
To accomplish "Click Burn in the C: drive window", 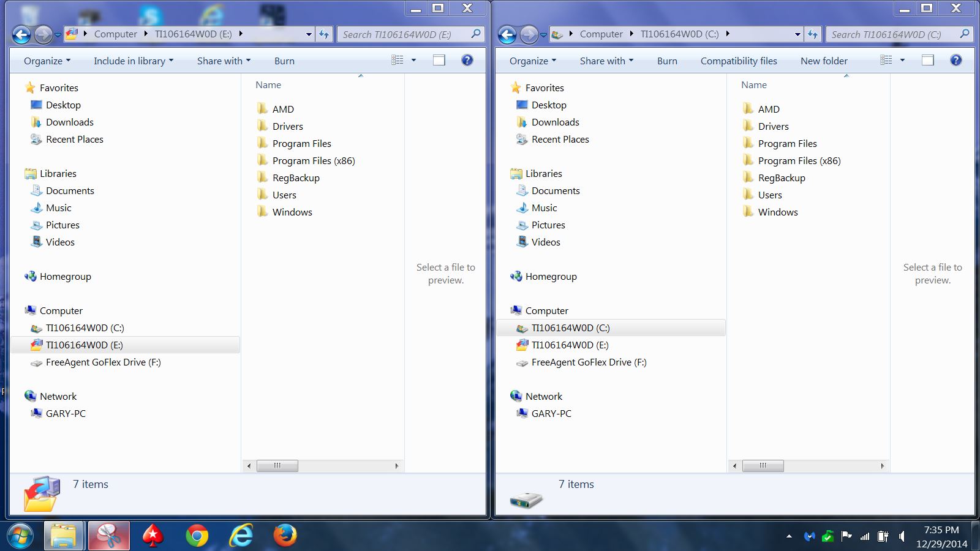I will (x=667, y=61).
